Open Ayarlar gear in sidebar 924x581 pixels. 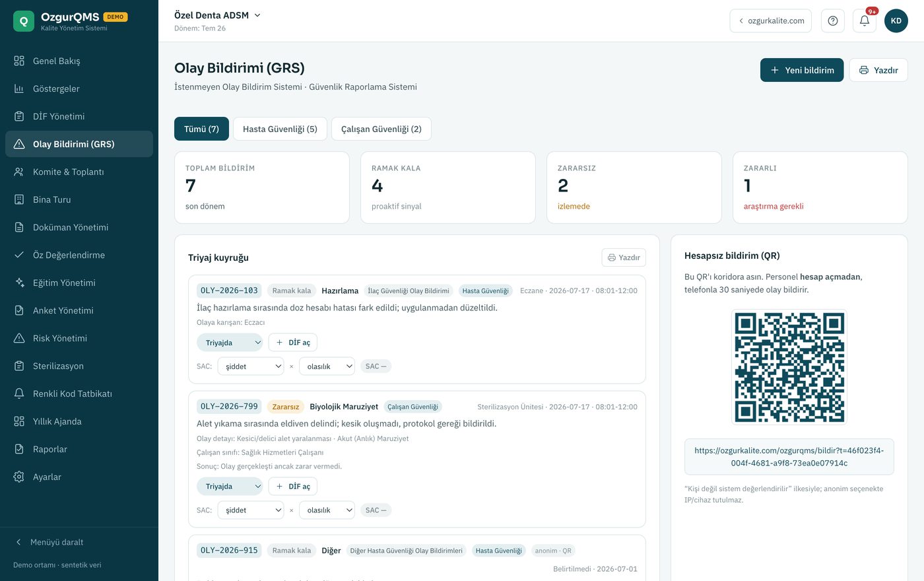point(79,477)
